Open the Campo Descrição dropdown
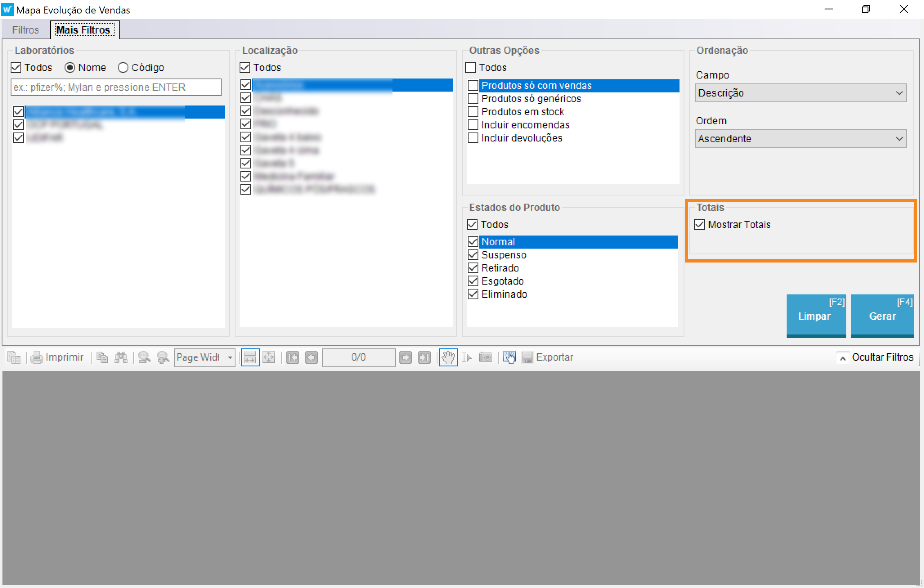924x588 pixels. click(801, 93)
